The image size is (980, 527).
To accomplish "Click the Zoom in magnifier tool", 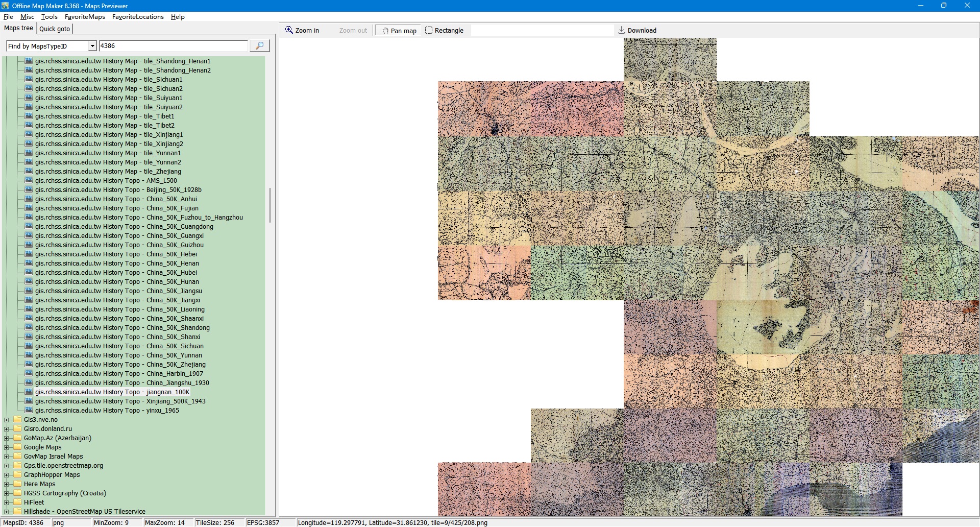I will 302,31.
